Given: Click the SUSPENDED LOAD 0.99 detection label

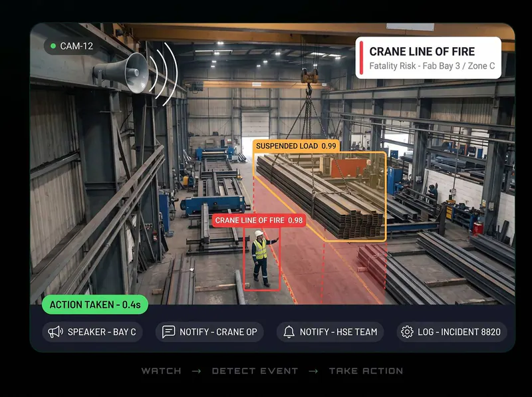Looking at the screenshot, I should 296,146.
